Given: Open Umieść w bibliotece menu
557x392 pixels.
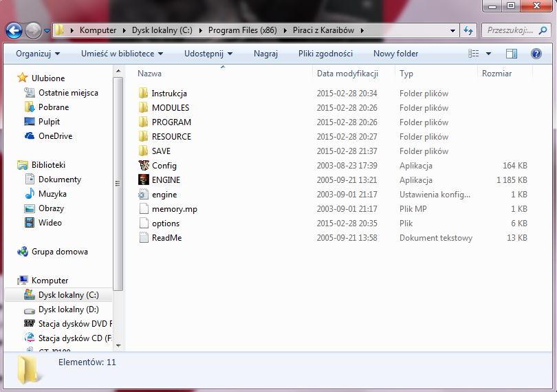Looking at the screenshot, I should click(122, 54).
